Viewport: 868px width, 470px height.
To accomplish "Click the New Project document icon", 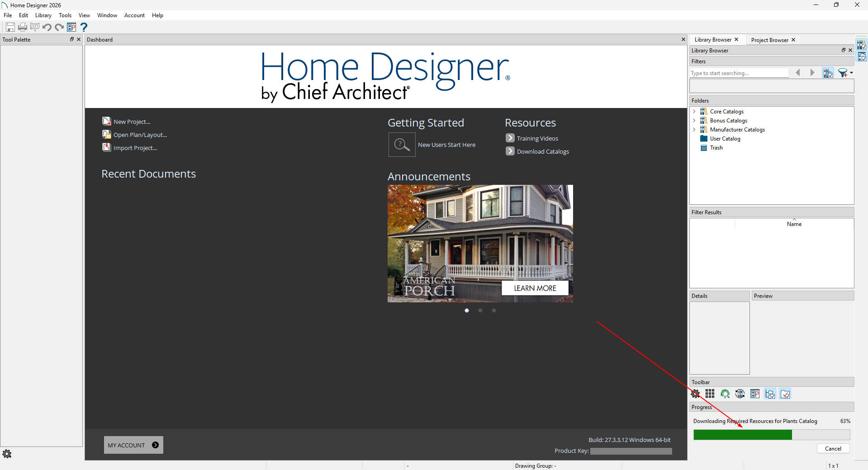I will [107, 121].
